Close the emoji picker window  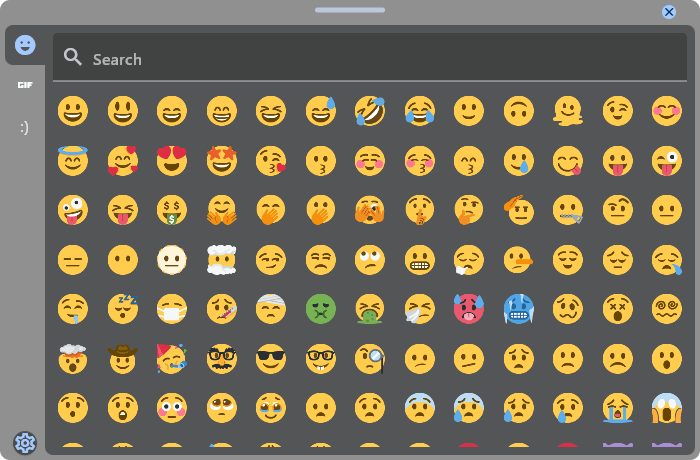669,12
